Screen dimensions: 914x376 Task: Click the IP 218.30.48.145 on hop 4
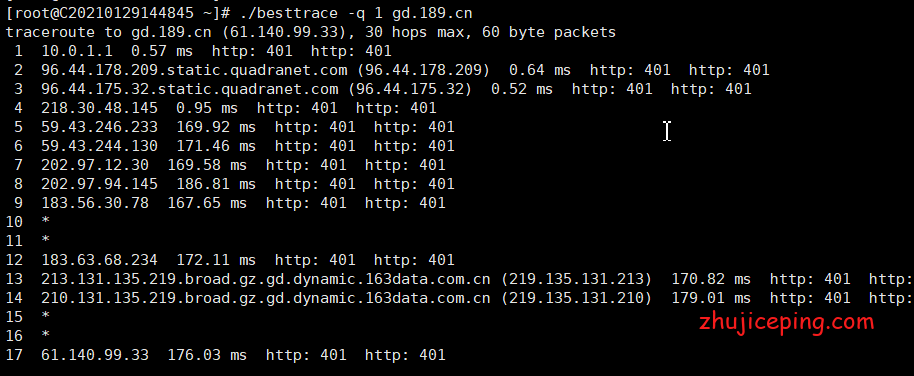pyautogui.click(x=99, y=108)
